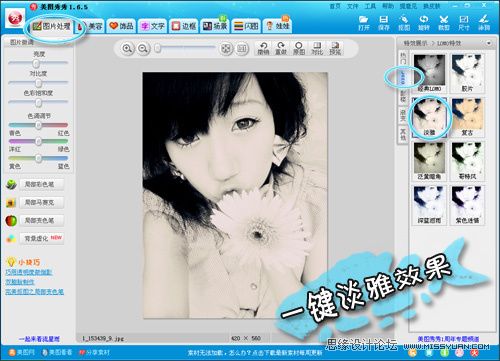Select the 热门 popular effects side tab
Image resolution: width=500 pixels, height=361 pixels.
pyautogui.click(x=403, y=59)
